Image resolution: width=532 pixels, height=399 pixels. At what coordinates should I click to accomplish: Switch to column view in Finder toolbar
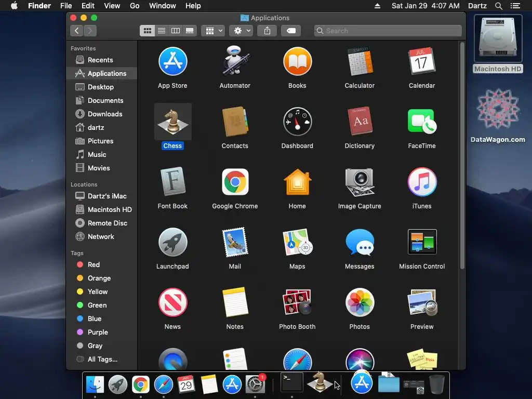(x=176, y=31)
